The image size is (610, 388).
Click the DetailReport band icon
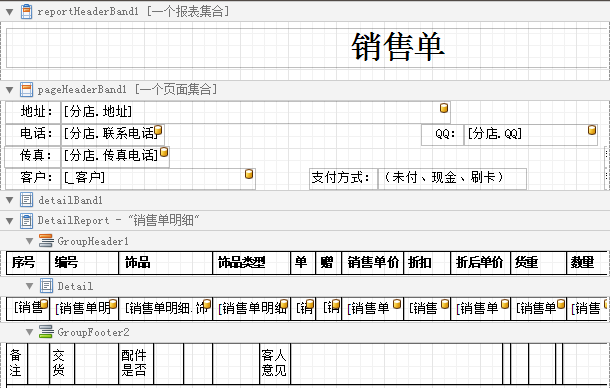tap(26, 221)
